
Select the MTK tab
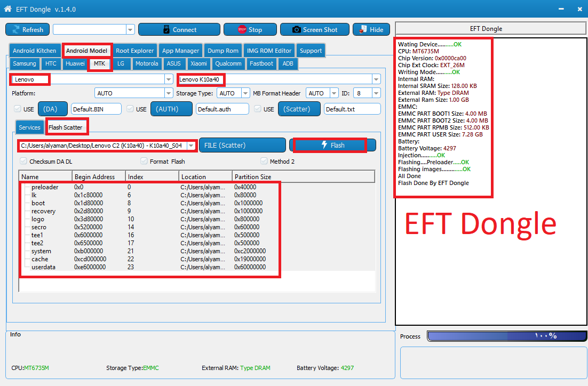point(99,63)
